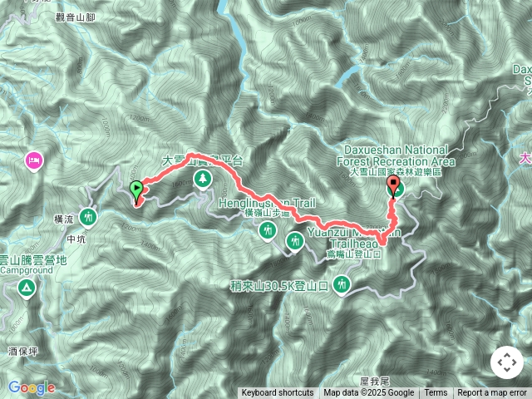Open the campground tent marker
The width and height of the screenshot is (532, 399).
click(26, 288)
